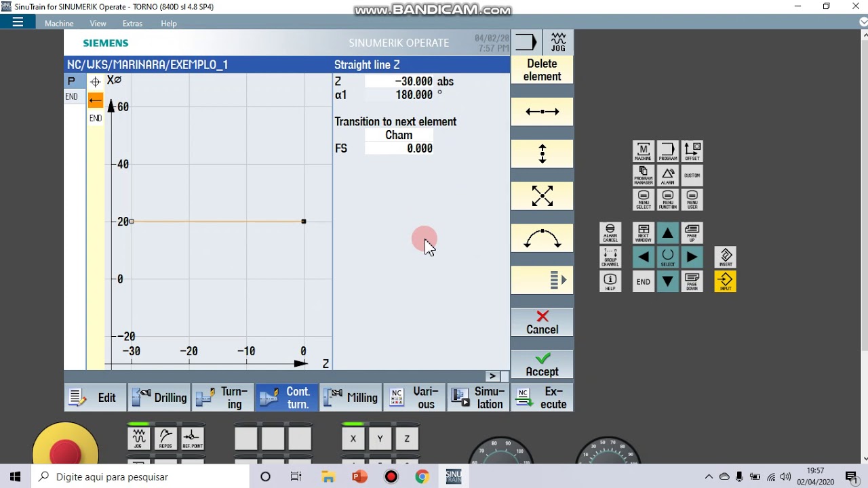The width and height of the screenshot is (868, 488).
Task: Click the yellow INPUT key
Action: [726, 281]
